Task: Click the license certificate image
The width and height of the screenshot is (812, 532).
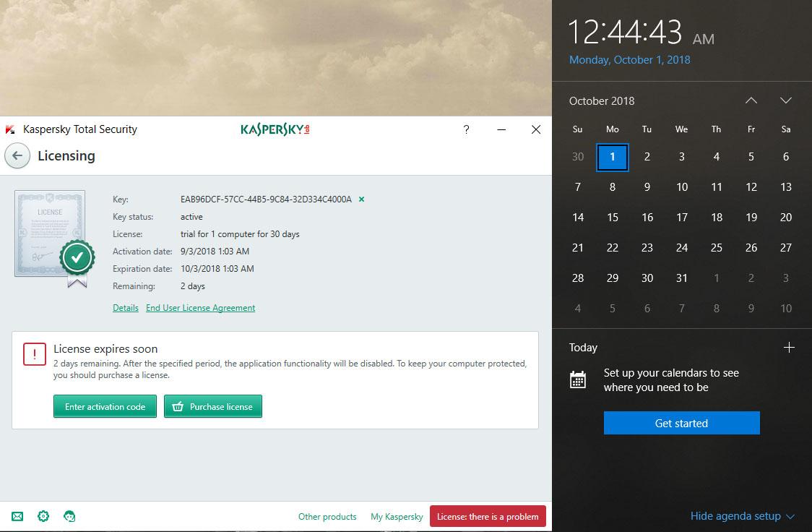Action: point(54,239)
